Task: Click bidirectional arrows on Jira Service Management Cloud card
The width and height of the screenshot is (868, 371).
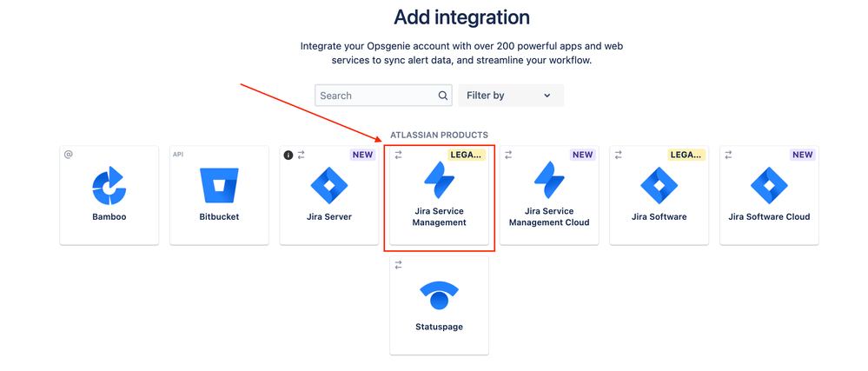Action: click(508, 155)
